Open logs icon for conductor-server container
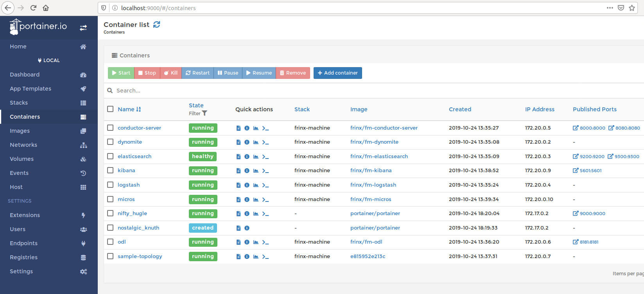 tap(239, 128)
